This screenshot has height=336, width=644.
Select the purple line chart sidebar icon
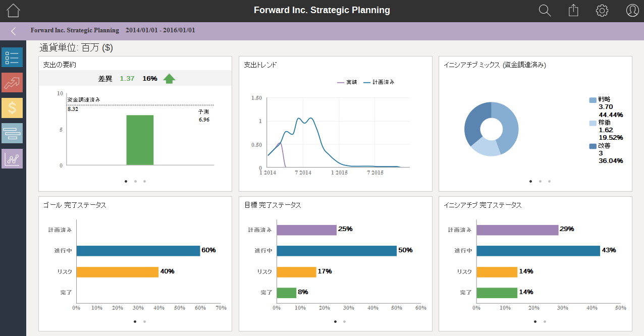pyautogui.click(x=12, y=158)
